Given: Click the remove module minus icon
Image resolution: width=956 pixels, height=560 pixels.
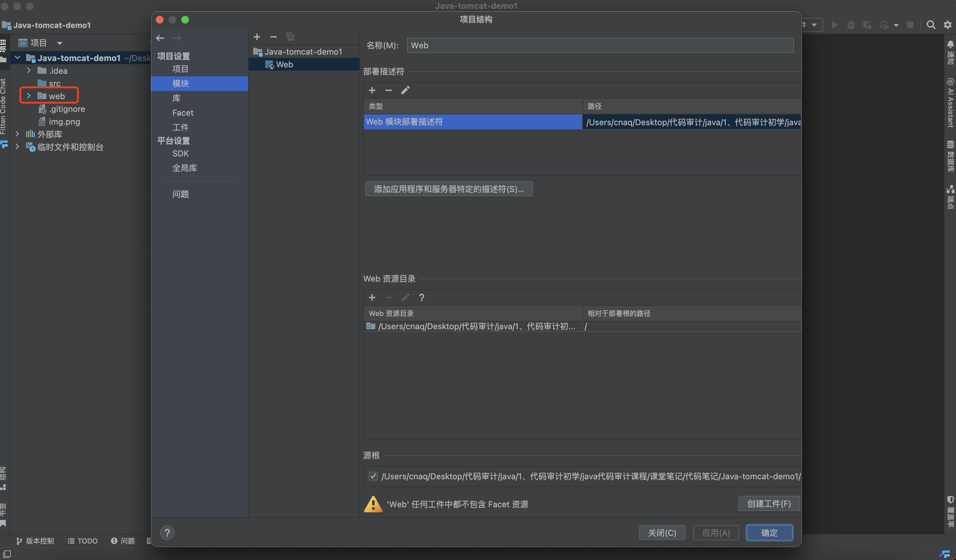Looking at the screenshot, I should pyautogui.click(x=273, y=37).
